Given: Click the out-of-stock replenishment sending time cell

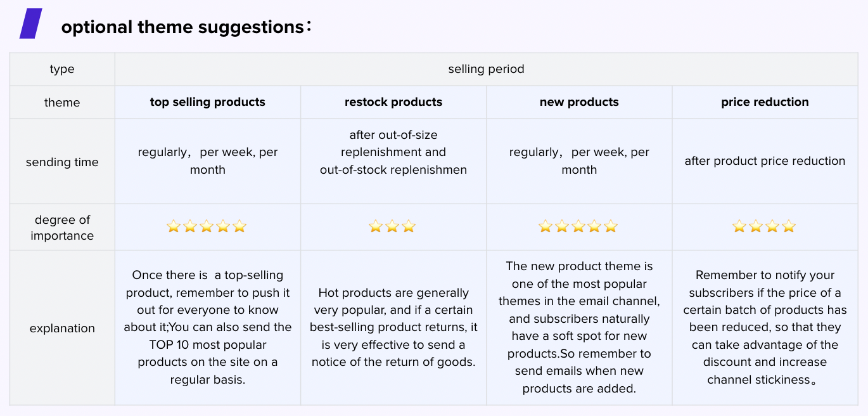Looking at the screenshot, I should click(x=393, y=152).
